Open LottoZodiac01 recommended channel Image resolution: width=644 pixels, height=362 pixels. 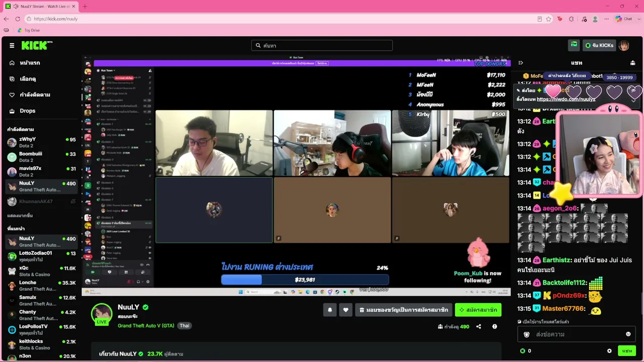(x=42, y=256)
